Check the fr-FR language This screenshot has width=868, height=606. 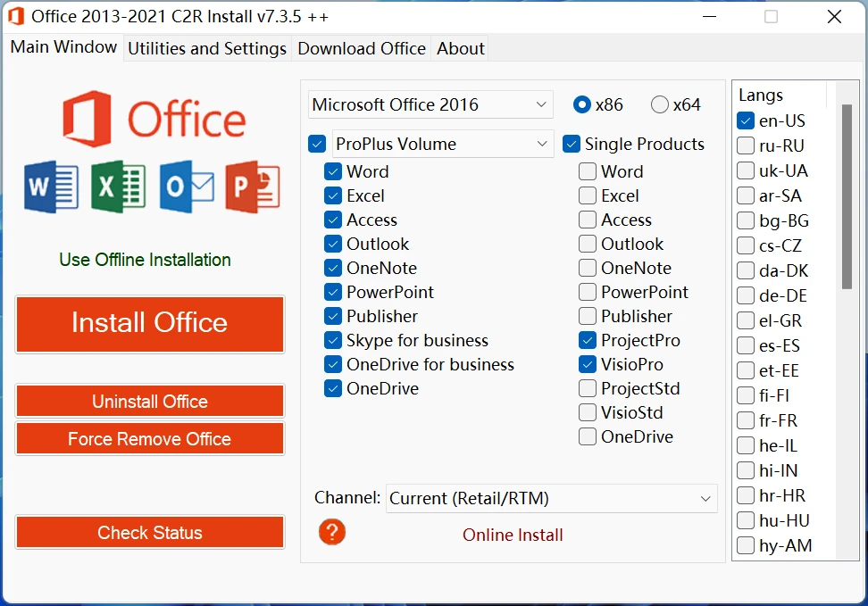746,420
